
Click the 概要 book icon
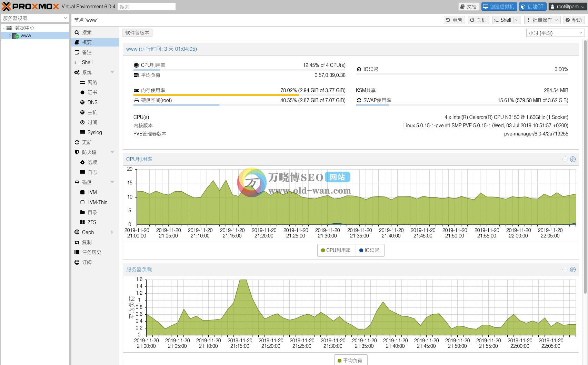77,42
